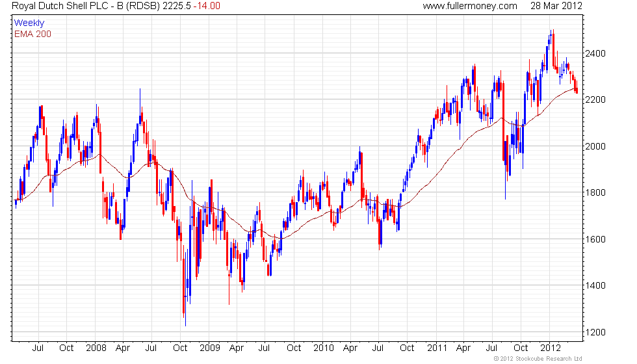This screenshot has width=637, height=364.
Task: Click the 1200 price axis label
Action: coord(595,332)
